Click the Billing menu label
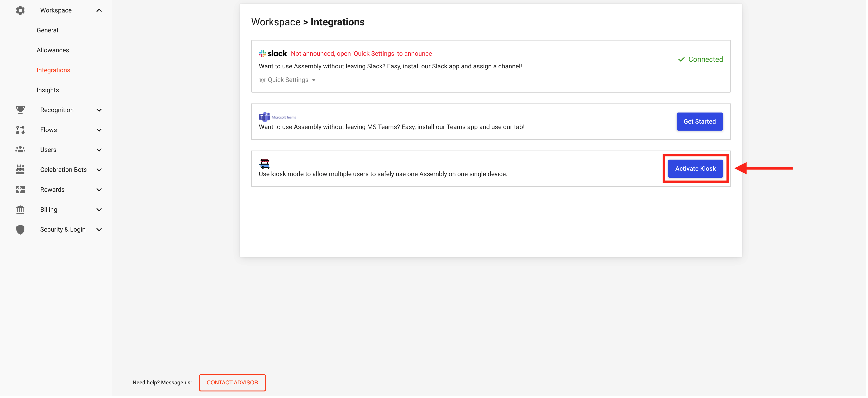Image resolution: width=868 pixels, height=398 pixels. (49, 209)
